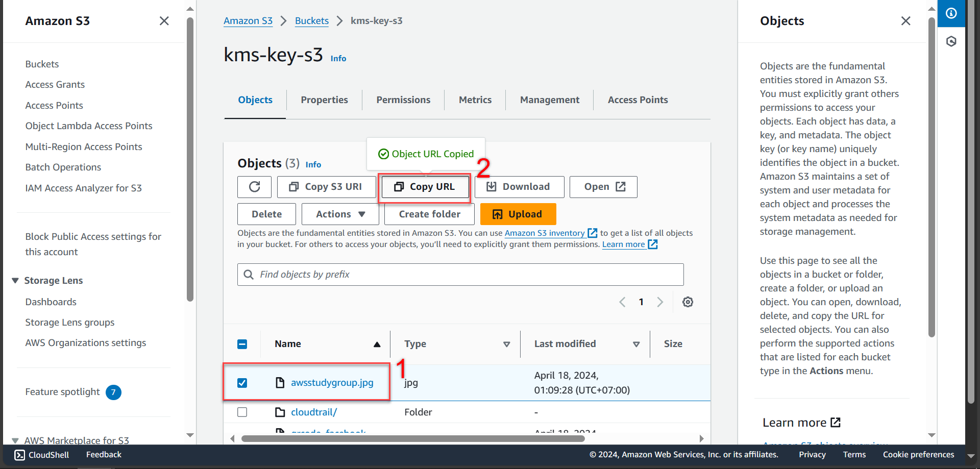Click the info panel icon at top right
The height and width of the screenshot is (469, 980).
(x=951, y=13)
